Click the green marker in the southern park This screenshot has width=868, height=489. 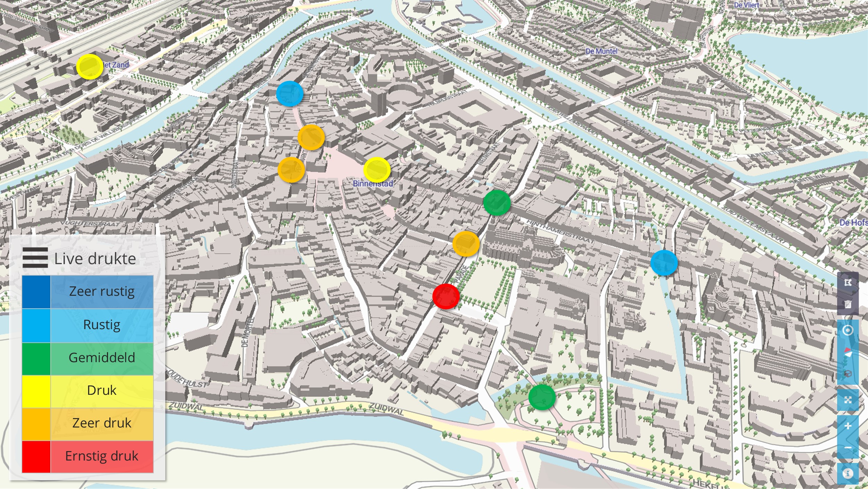pos(542,397)
